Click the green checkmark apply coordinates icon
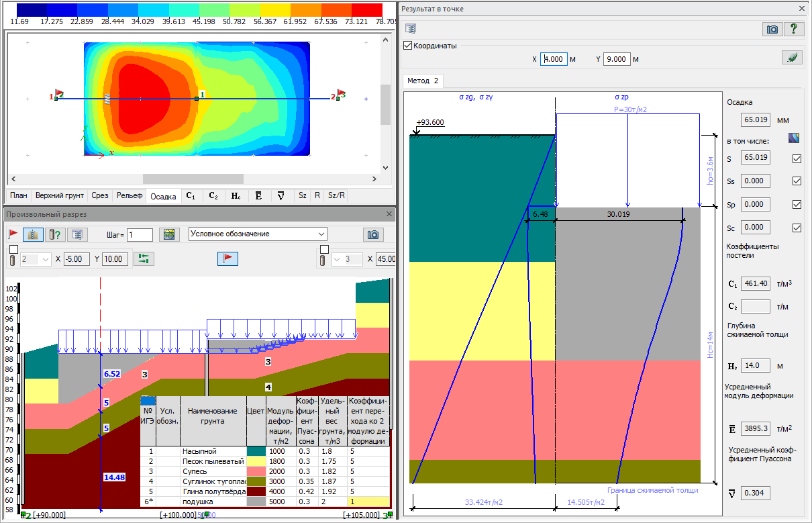This screenshot has height=523, width=812. (x=792, y=58)
